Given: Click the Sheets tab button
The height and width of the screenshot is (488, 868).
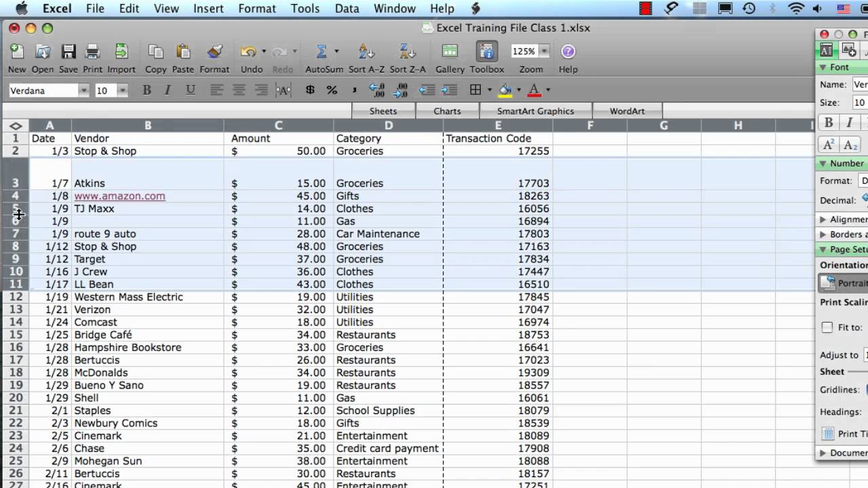Looking at the screenshot, I should tap(383, 111).
